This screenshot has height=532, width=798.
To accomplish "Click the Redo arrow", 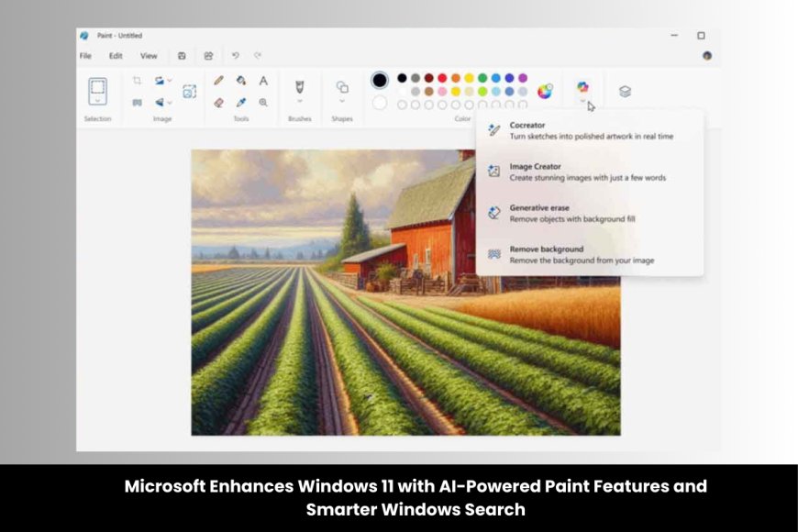I will (x=258, y=55).
